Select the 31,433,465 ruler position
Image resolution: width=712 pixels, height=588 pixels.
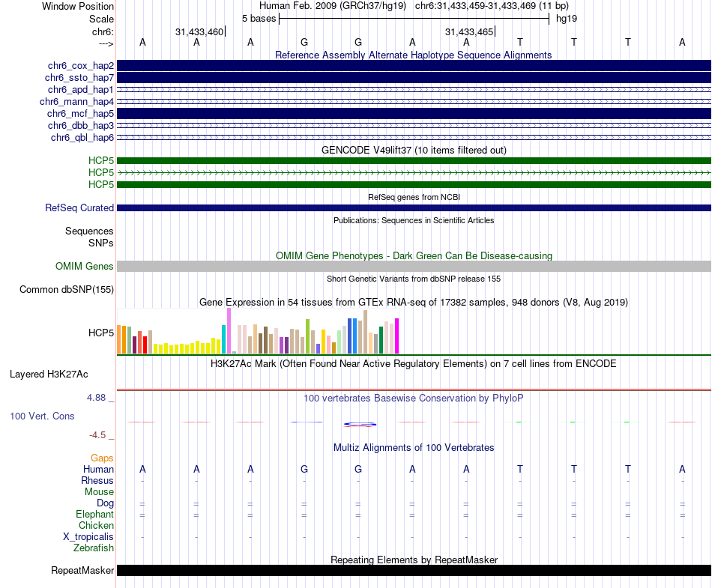pos(469,31)
